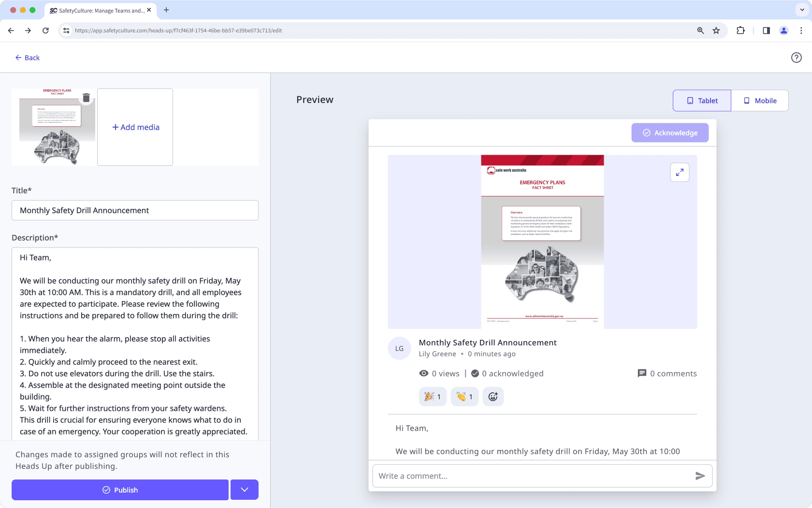The width and height of the screenshot is (812, 508).
Task: Go back using the Back link
Action: pos(28,58)
